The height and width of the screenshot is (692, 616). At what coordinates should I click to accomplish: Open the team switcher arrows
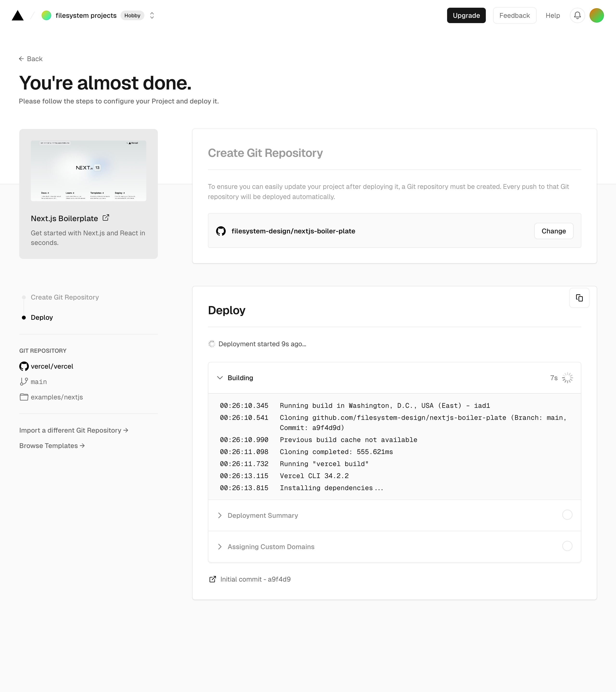tap(152, 16)
